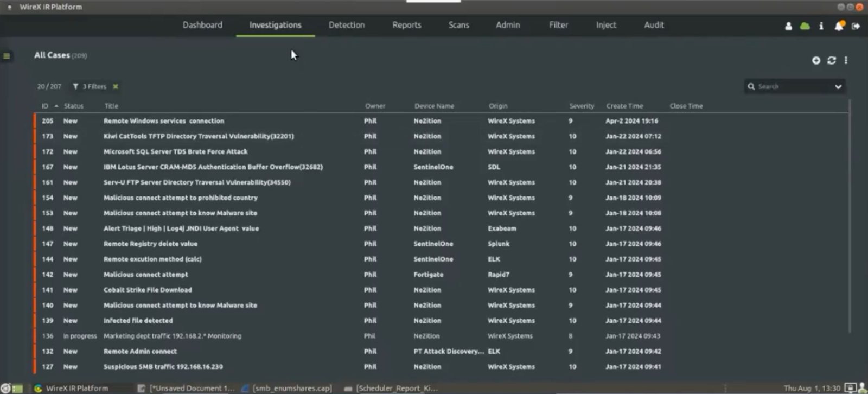Click PT Attack Discovery device in case 132

coord(449,351)
